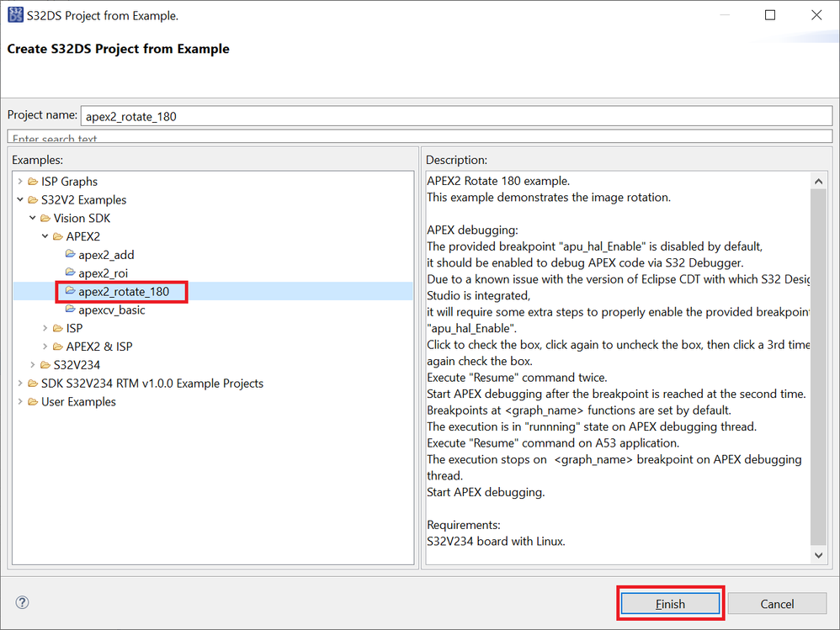The image size is (840, 630).
Task: Click the description scrollbar up arrow
Action: coord(819,182)
